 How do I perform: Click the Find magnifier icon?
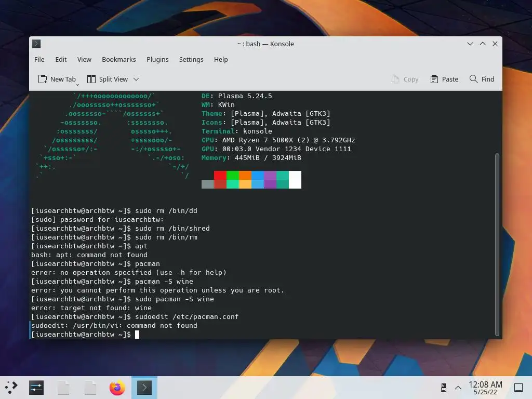(x=473, y=79)
